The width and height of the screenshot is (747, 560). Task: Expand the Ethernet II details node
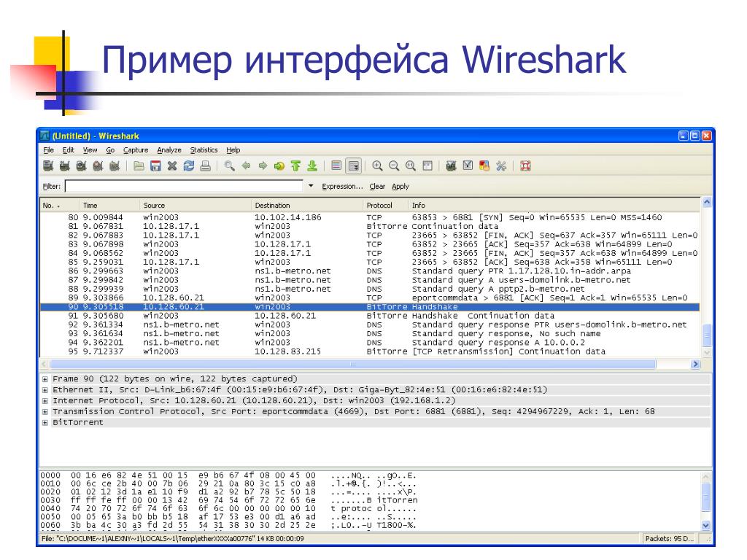point(44,390)
